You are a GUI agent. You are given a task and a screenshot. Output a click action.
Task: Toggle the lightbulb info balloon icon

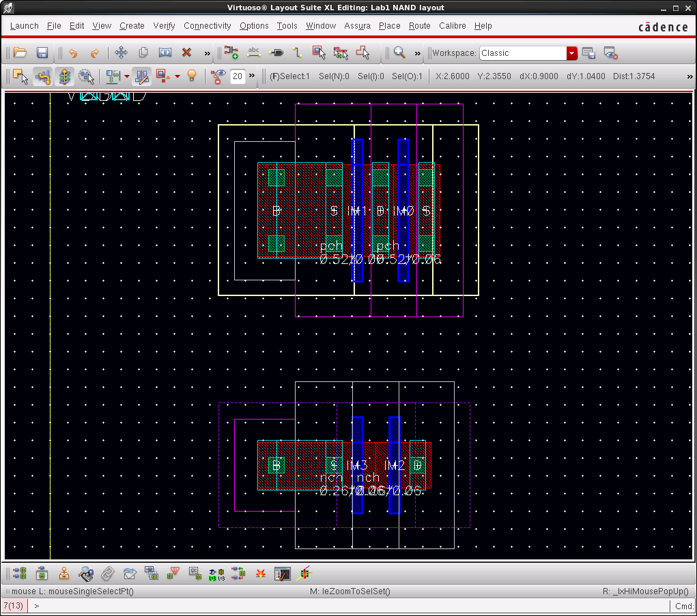click(192, 76)
